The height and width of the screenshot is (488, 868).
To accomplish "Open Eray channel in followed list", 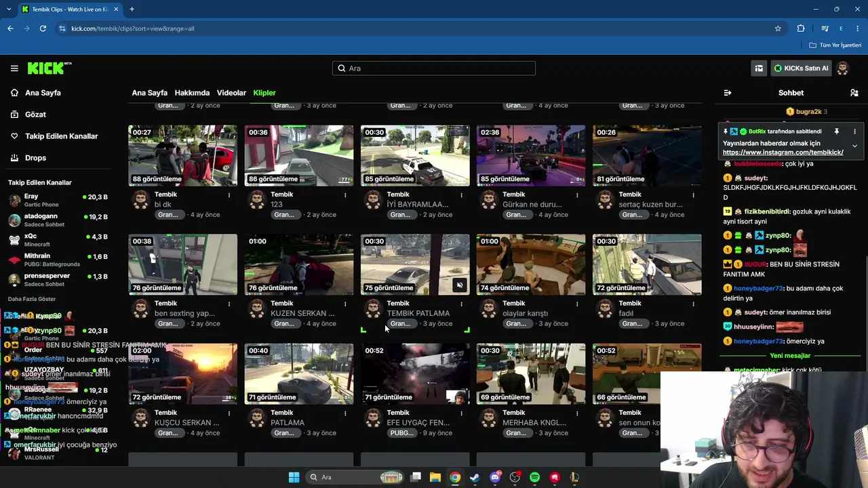I will pos(58,200).
